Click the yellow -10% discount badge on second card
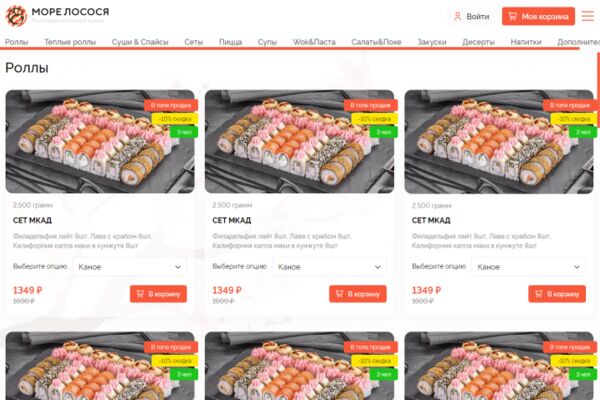 375,119
